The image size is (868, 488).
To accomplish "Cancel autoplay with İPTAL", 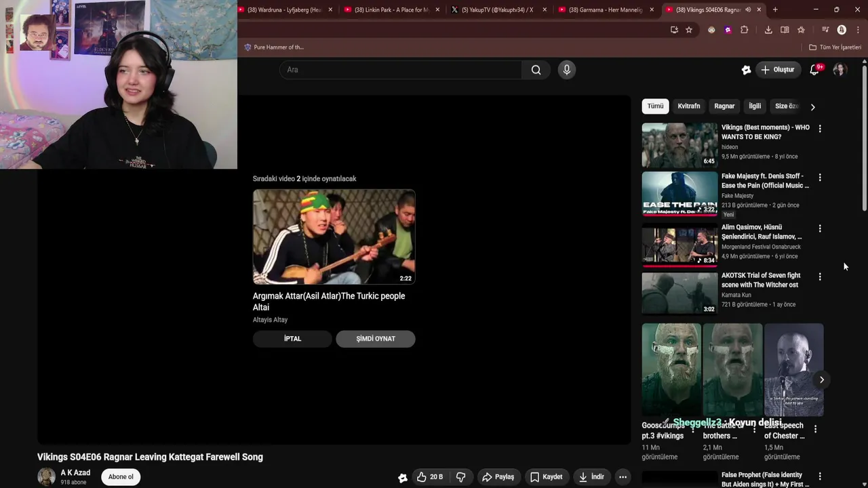I will (x=292, y=339).
